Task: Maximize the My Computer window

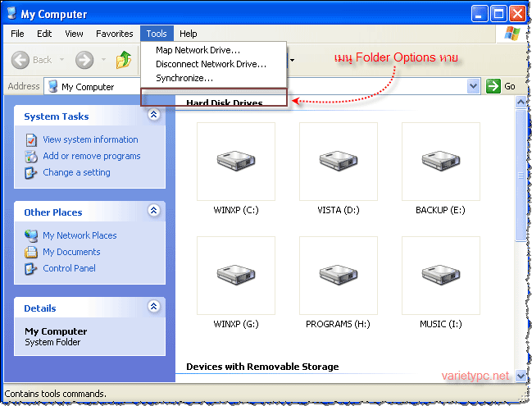Action: pos(498,14)
